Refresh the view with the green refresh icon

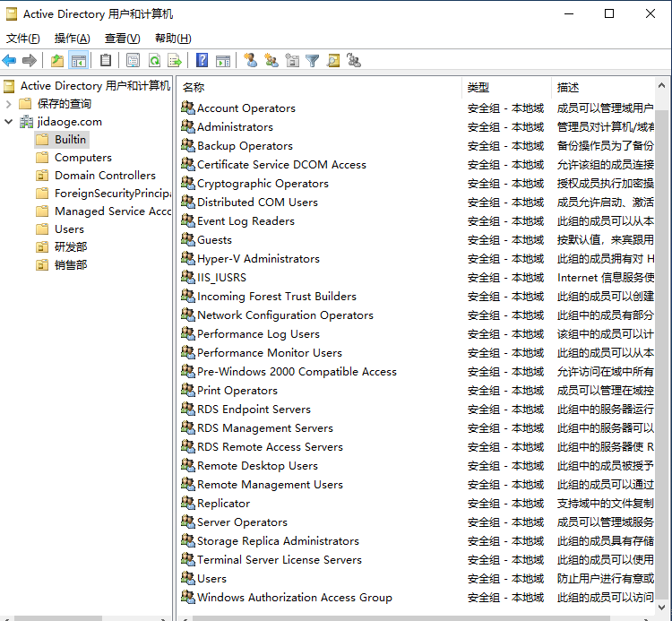154,60
